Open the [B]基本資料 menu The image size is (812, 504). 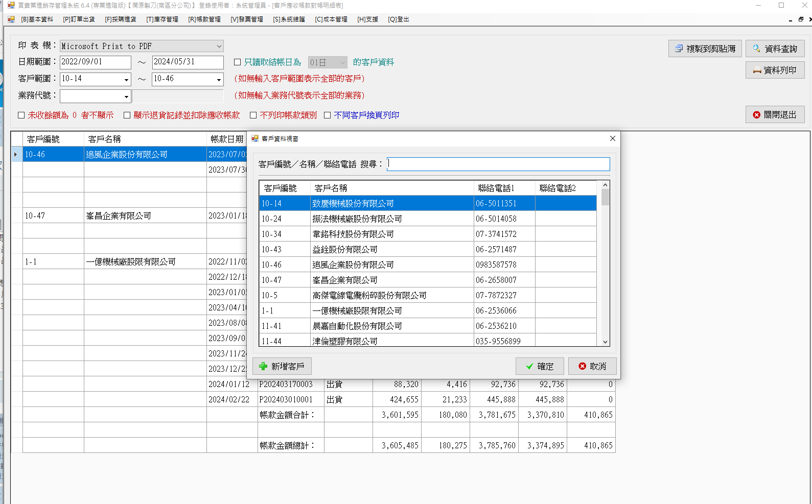(37, 19)
